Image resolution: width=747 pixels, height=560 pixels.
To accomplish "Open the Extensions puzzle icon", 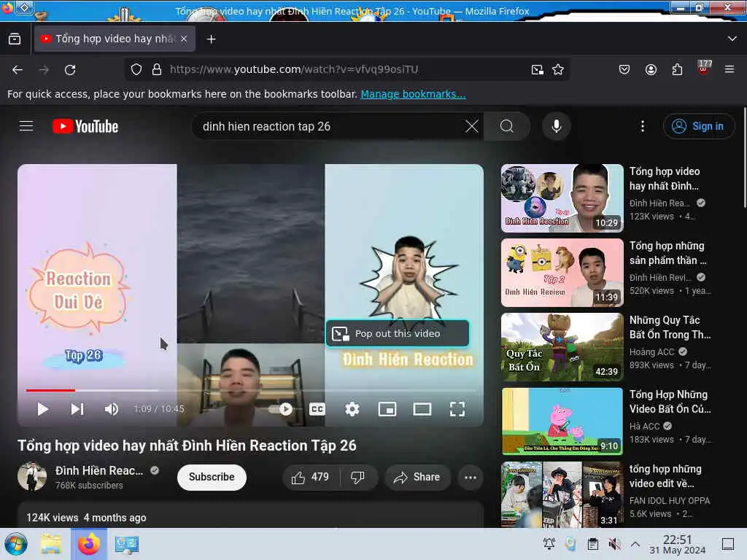I will [677, 70].
